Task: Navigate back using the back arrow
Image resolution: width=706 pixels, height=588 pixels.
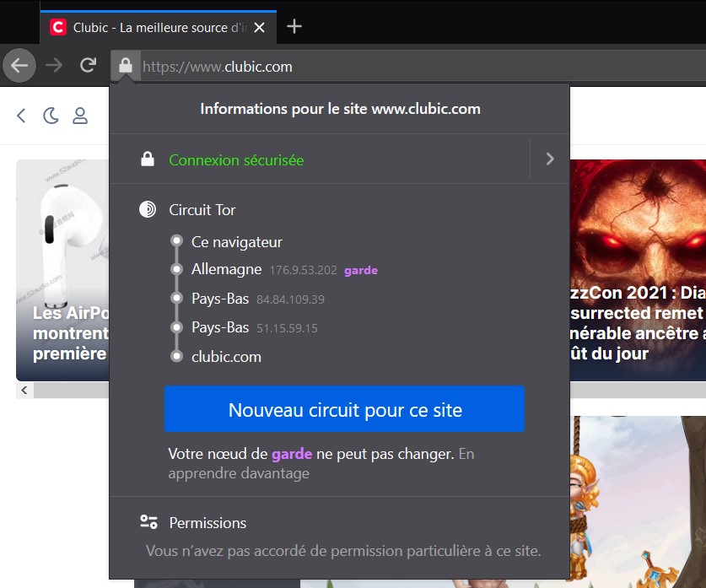Action: pos(19,65)
